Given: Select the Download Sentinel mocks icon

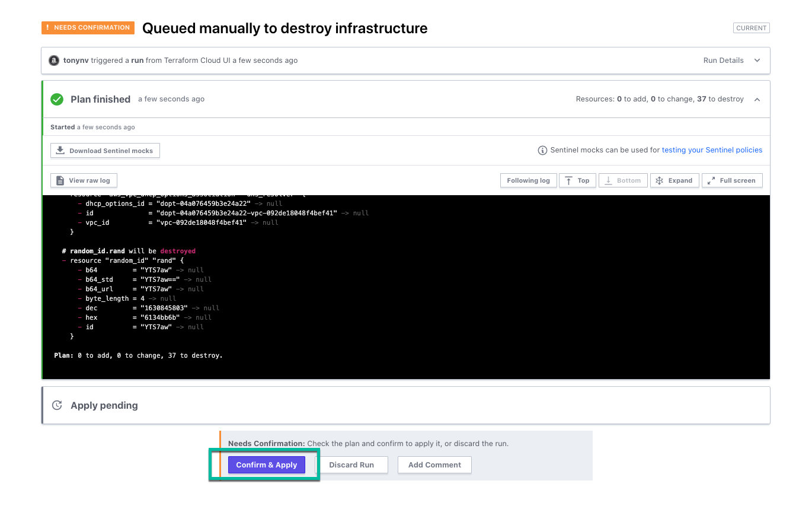Looking at the screenshot, I should click(60, 150).
